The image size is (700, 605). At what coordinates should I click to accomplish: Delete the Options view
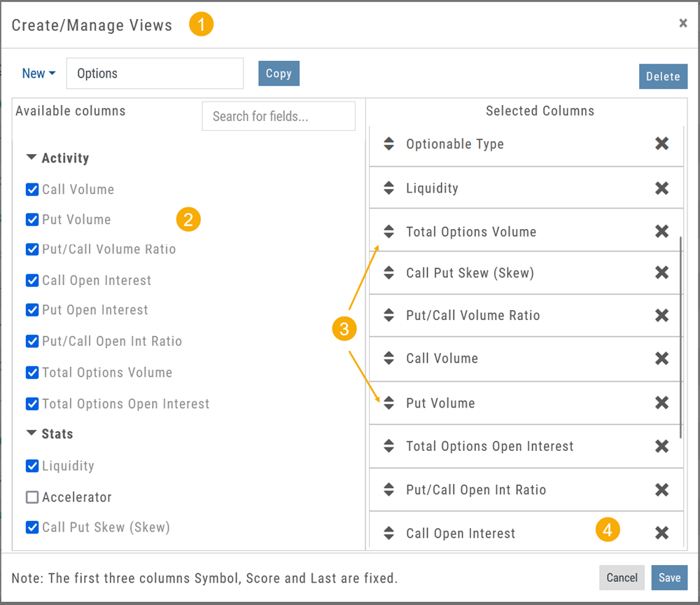pyautogui.click(x=663, y=77)
